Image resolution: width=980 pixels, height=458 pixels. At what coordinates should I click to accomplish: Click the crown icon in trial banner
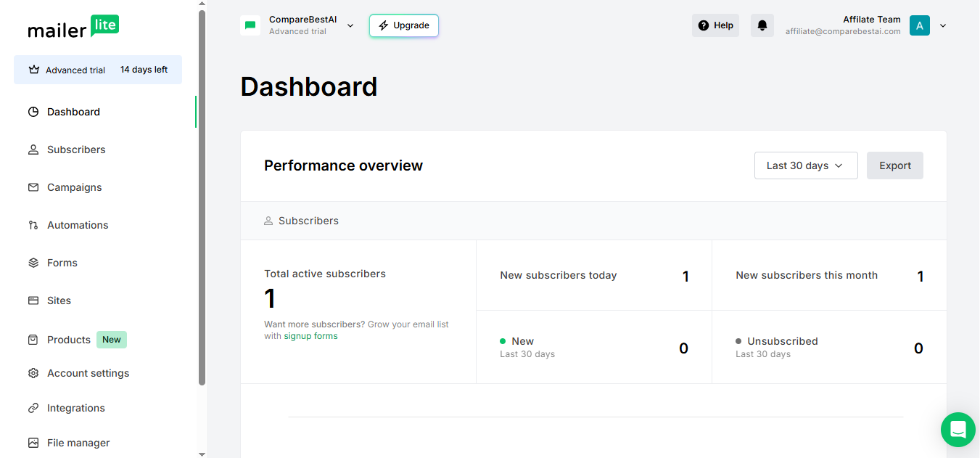coord(33,70)
